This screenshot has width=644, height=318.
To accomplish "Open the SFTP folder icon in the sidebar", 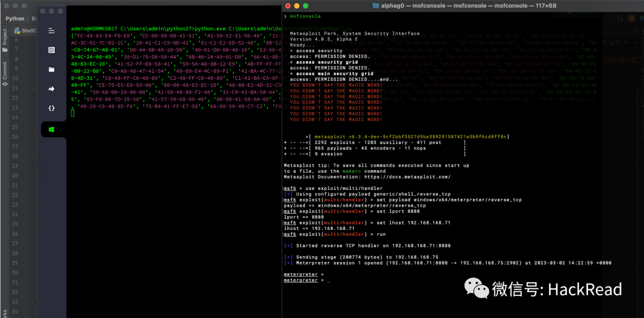I will click(51, 69).
